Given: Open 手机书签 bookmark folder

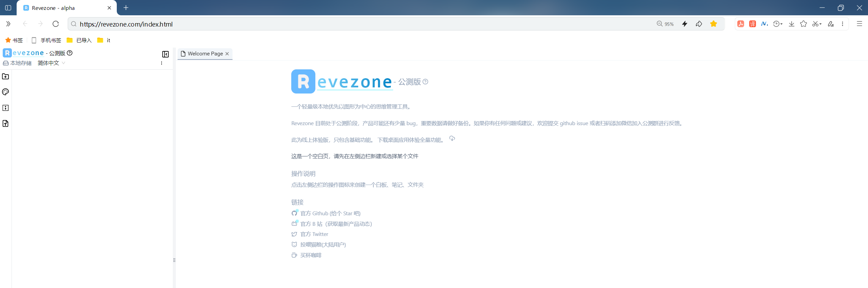Looking at the screenshot, I should tap(46, 40).
